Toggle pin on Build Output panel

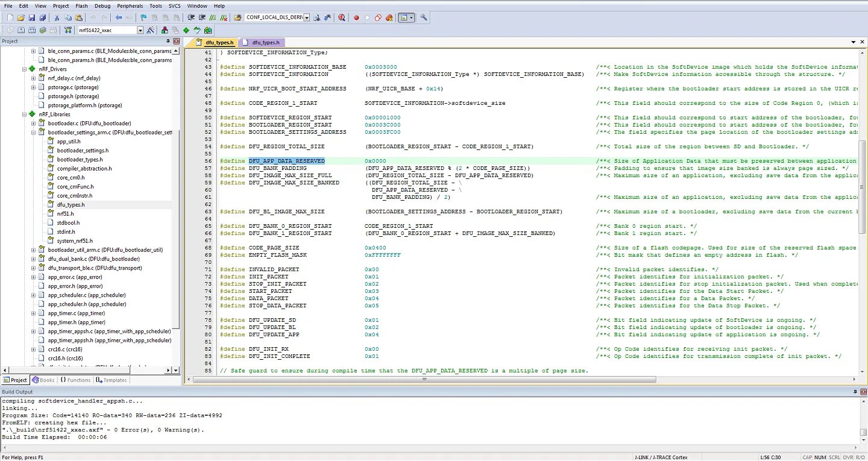tap(855, 392)
